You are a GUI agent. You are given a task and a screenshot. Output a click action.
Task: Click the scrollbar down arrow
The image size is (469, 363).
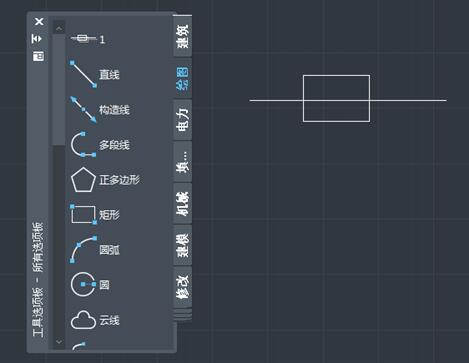(59, 342)
